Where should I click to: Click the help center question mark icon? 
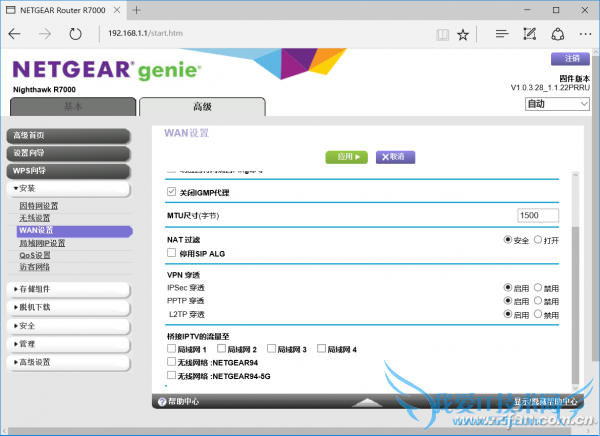162,402
